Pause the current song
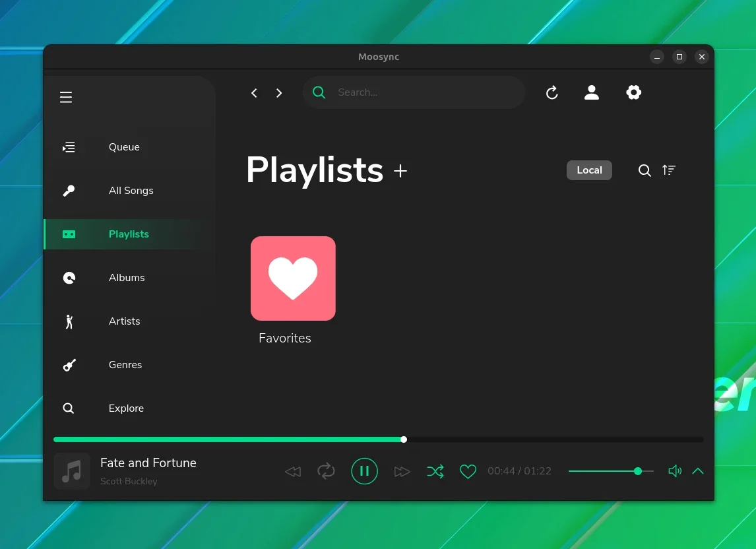756x549 pixels. (x=365, y=471)
